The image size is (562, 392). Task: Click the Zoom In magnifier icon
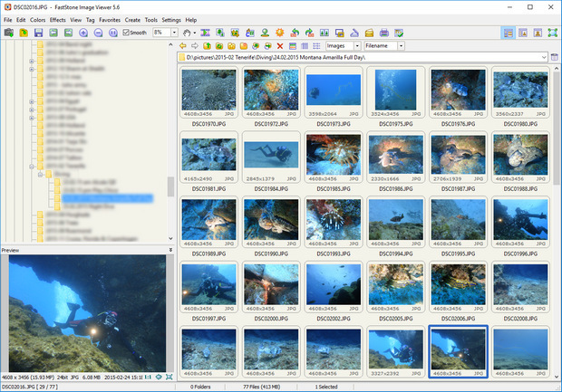coord(83,33)
